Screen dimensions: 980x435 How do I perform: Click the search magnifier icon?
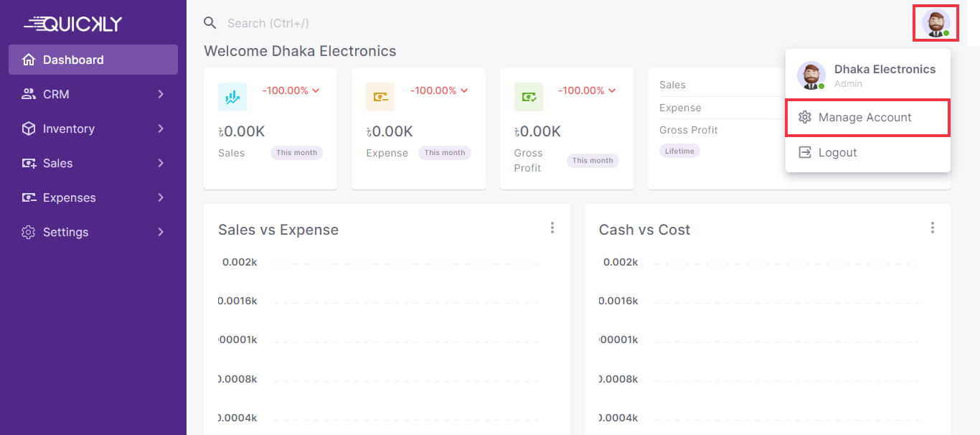(210, 23)
